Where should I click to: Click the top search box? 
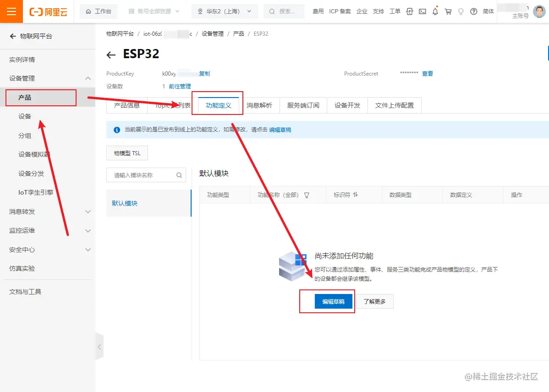(284, 11)
